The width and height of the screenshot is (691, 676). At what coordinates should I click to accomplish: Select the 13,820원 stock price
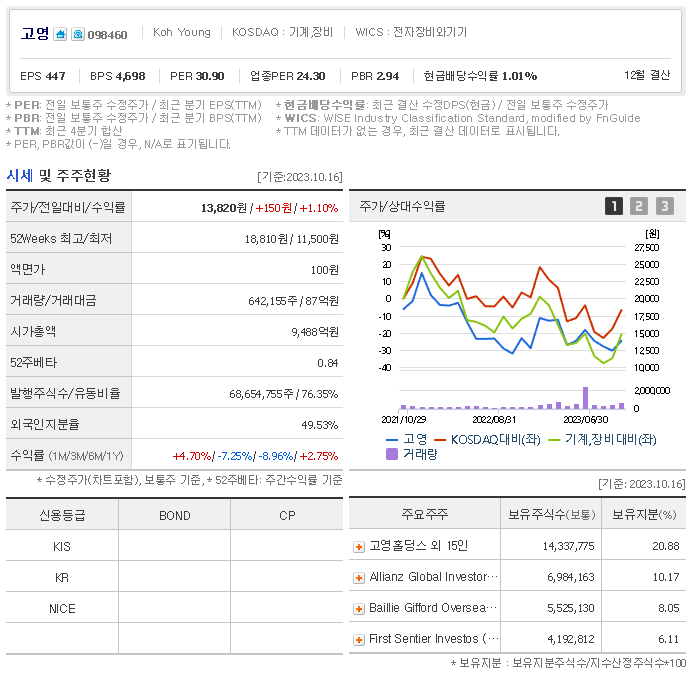click(224, 208)
